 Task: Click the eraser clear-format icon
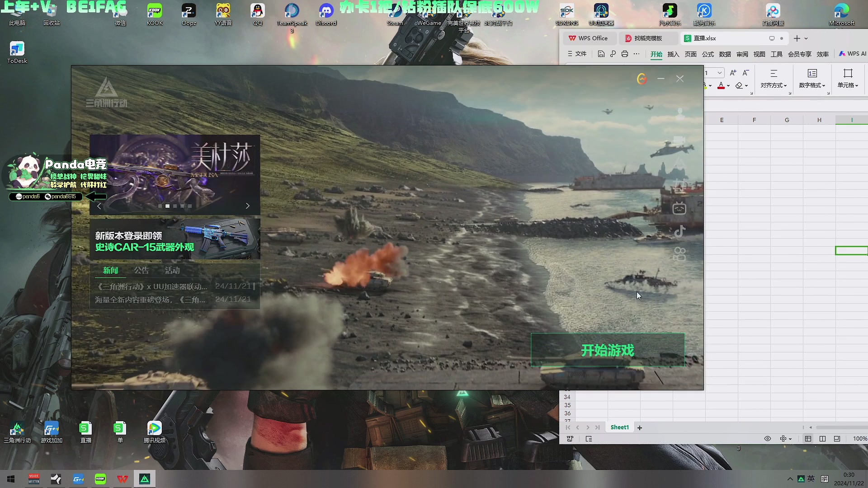739,85
